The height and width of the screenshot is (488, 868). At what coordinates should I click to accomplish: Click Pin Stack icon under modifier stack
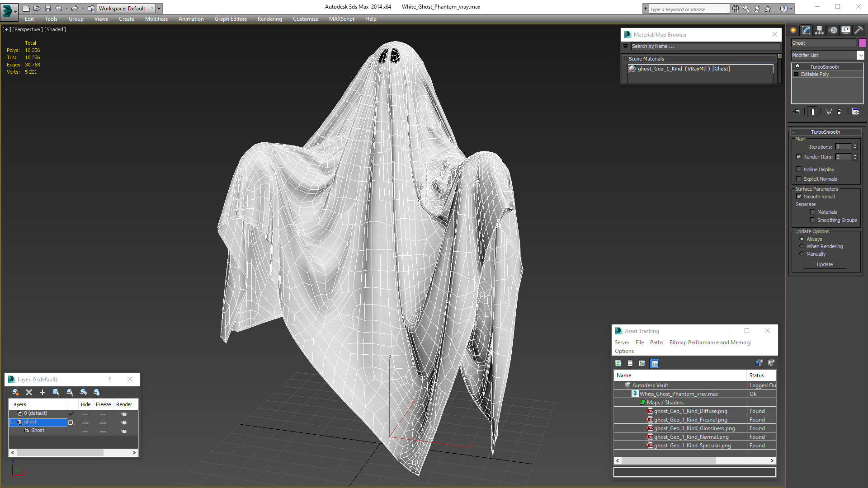797,111
